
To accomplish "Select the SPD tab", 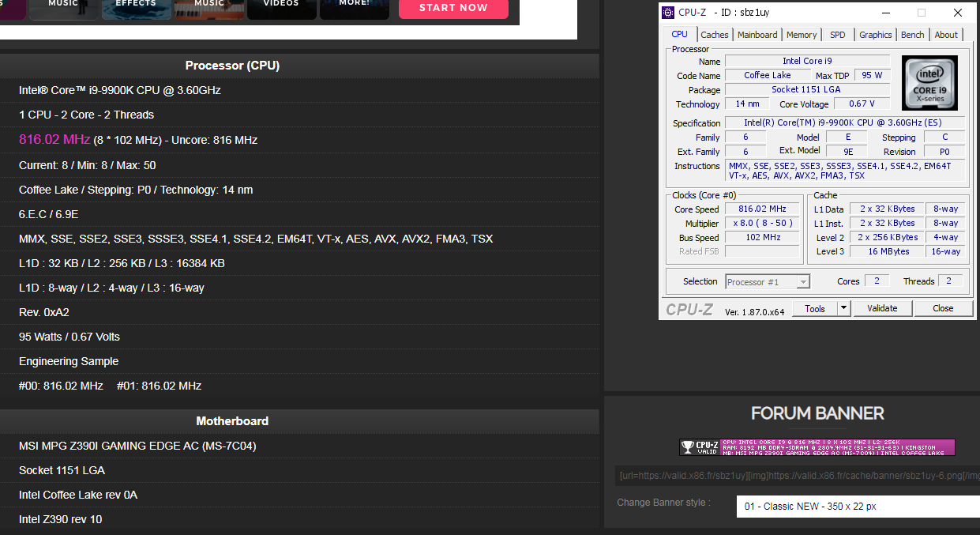I will 837,35.
